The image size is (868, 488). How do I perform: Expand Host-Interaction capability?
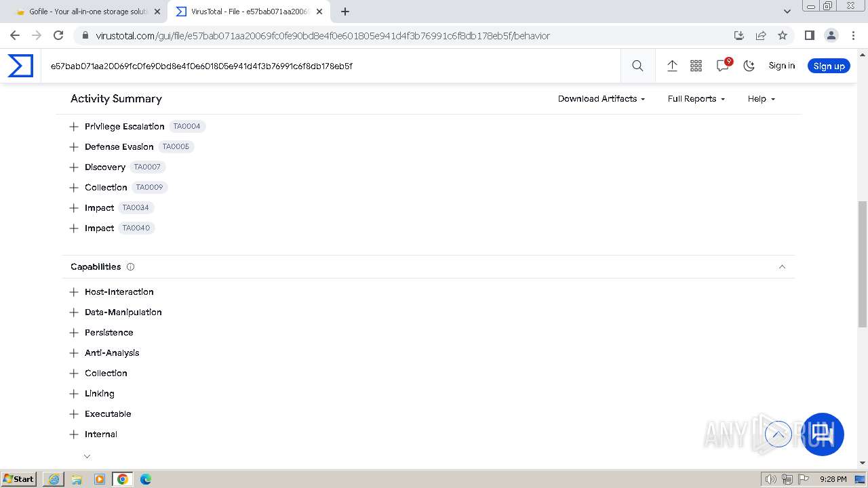point(74,292)
